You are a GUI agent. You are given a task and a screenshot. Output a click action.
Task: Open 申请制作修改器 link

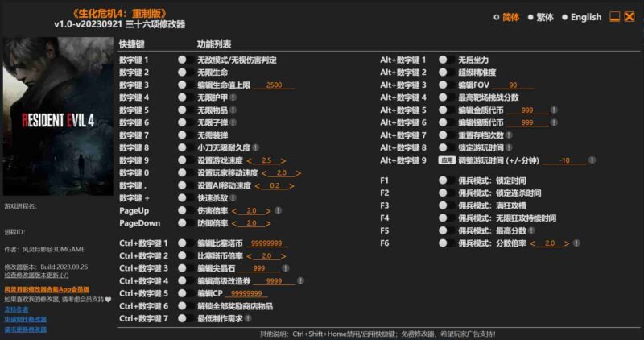point(26,319)
